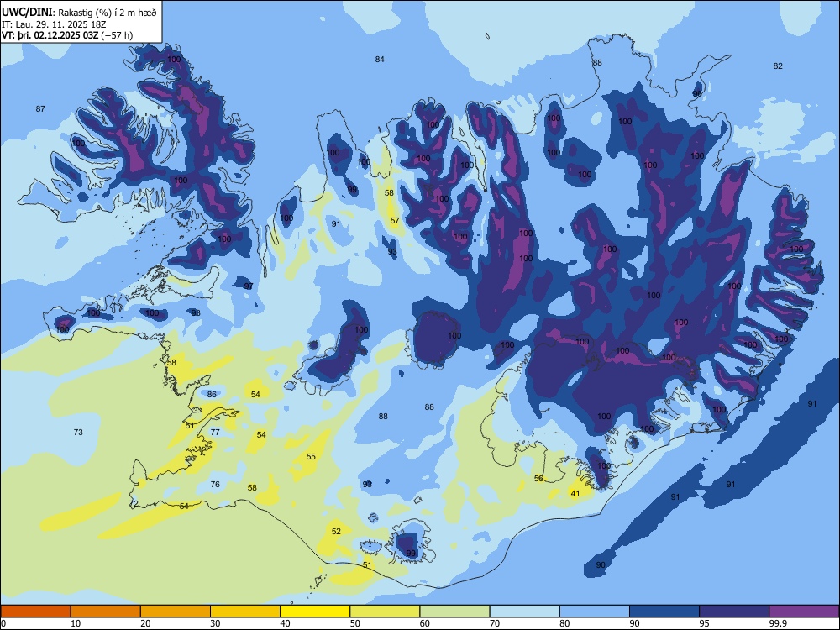Click the legend label '40'

point(286,623)
